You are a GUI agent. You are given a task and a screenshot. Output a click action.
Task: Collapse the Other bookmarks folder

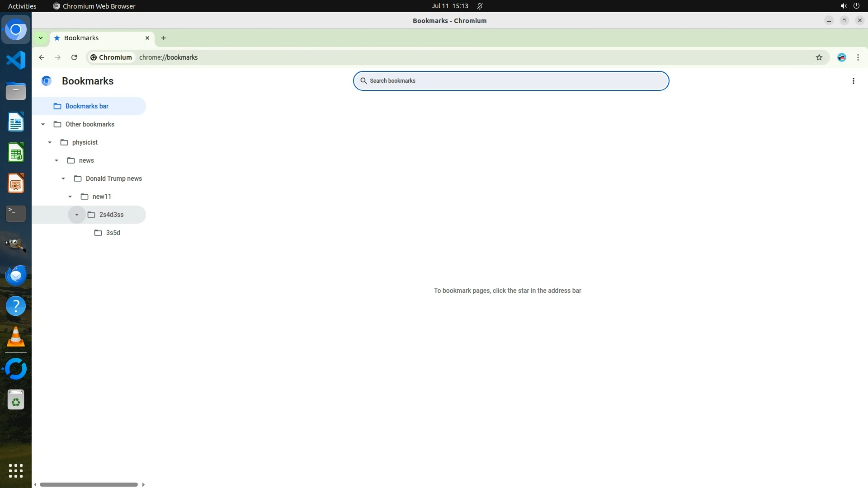point(43,124)
